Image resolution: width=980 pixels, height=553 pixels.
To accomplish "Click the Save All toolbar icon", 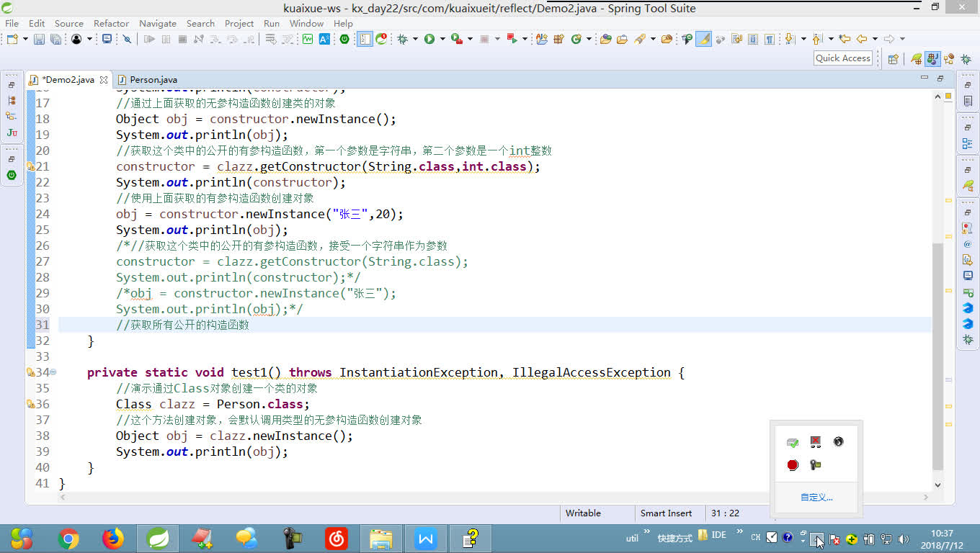I will click(x=55, y=39).
